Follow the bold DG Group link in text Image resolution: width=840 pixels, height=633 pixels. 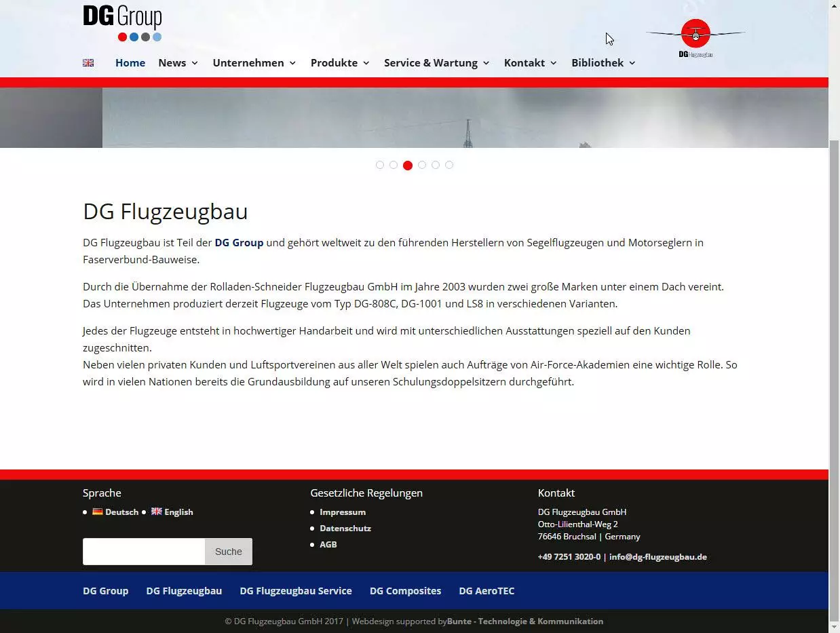point(239,242)
